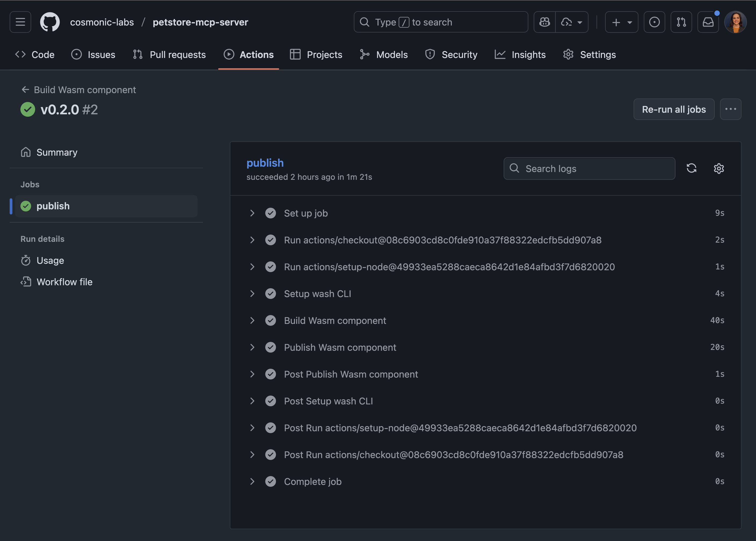The height and width of the screenshot is (541, 756).
Task: Open Copilot chat icon in header
Action: (544, 22)
